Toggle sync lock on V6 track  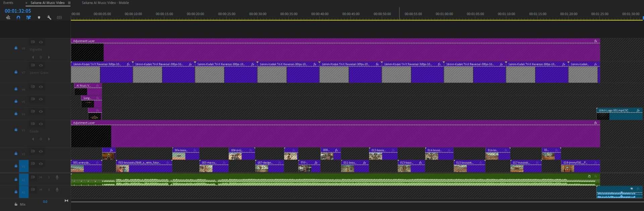point(33,87)
